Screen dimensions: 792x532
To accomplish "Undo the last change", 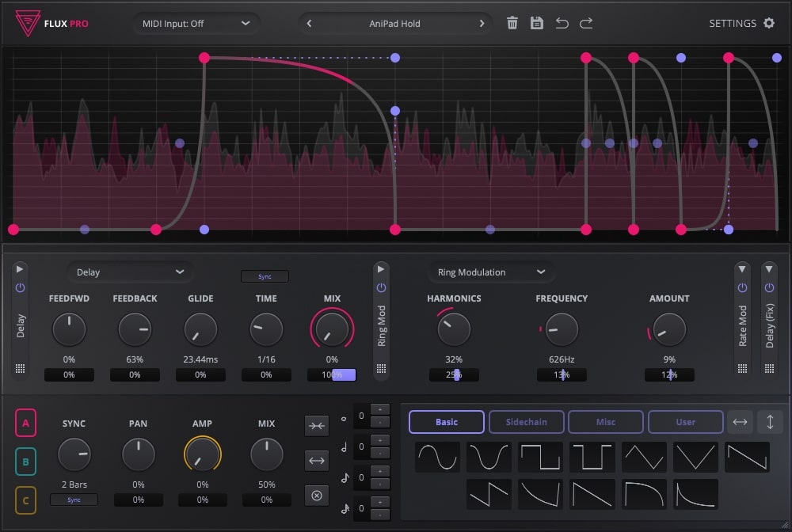I will [562, 23].
